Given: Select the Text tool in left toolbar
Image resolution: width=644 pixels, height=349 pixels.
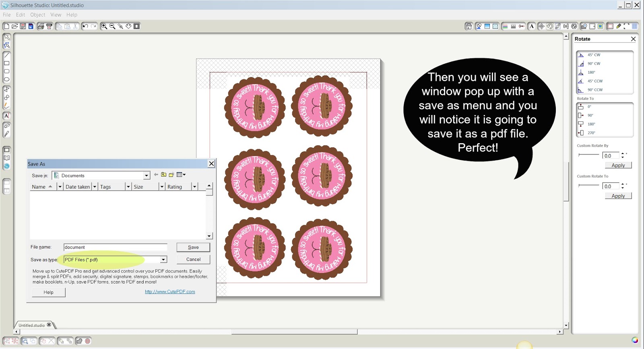Looking at the screenshot, I should 7,115.
